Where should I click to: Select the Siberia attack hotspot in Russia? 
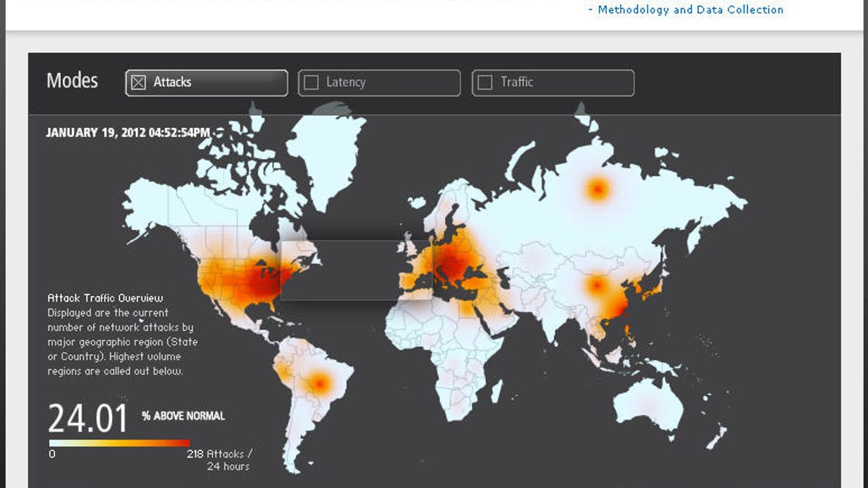pos(597,188)
